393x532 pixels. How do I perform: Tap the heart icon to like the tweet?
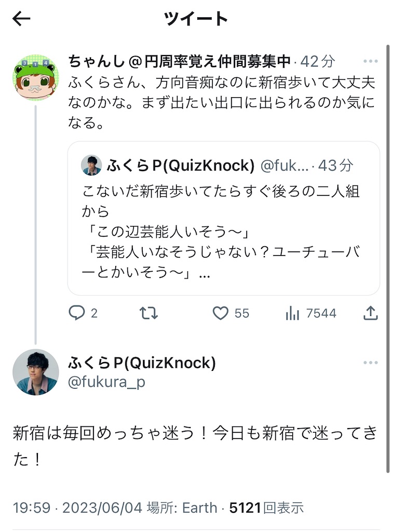click(222, 313)
